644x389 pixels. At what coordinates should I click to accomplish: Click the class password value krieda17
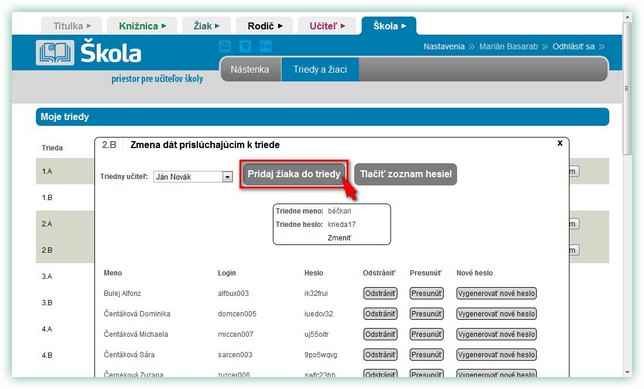pos(342,225)
